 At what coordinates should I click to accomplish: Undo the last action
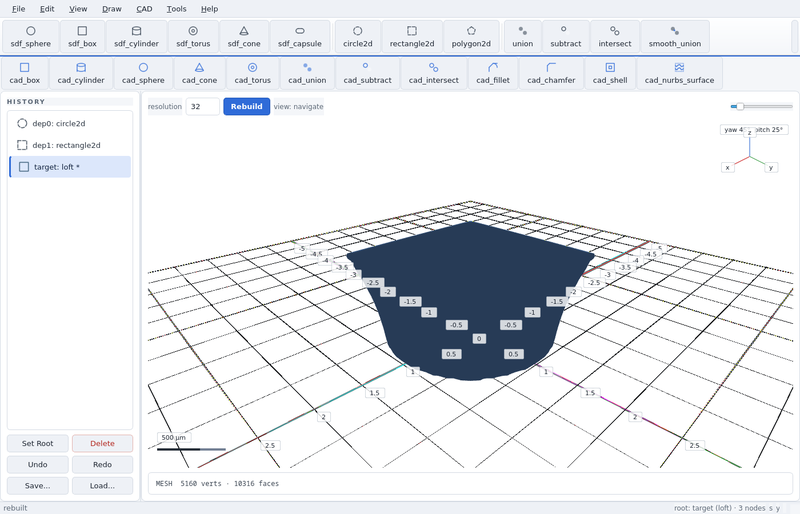[x=37, y=464]
